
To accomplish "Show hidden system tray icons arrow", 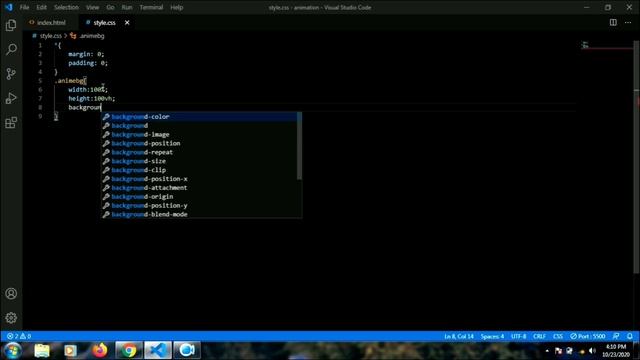I will coord(547,351).
